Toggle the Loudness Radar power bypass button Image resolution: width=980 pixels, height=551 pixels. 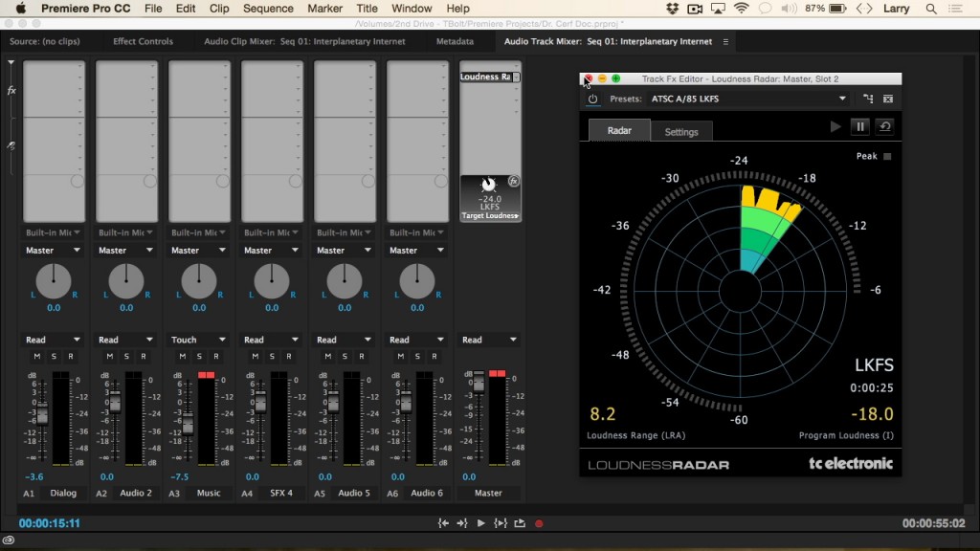pos(592,99)
